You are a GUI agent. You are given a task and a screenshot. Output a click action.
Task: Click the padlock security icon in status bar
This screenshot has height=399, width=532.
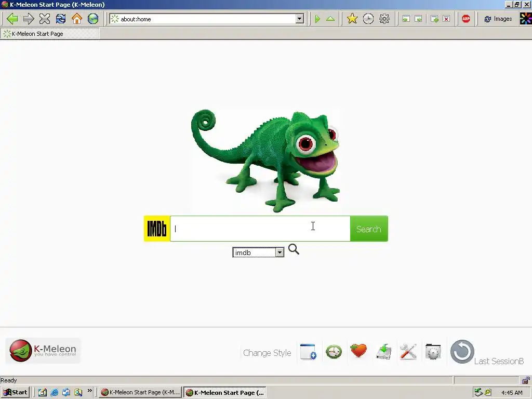[x=526, y=380]
